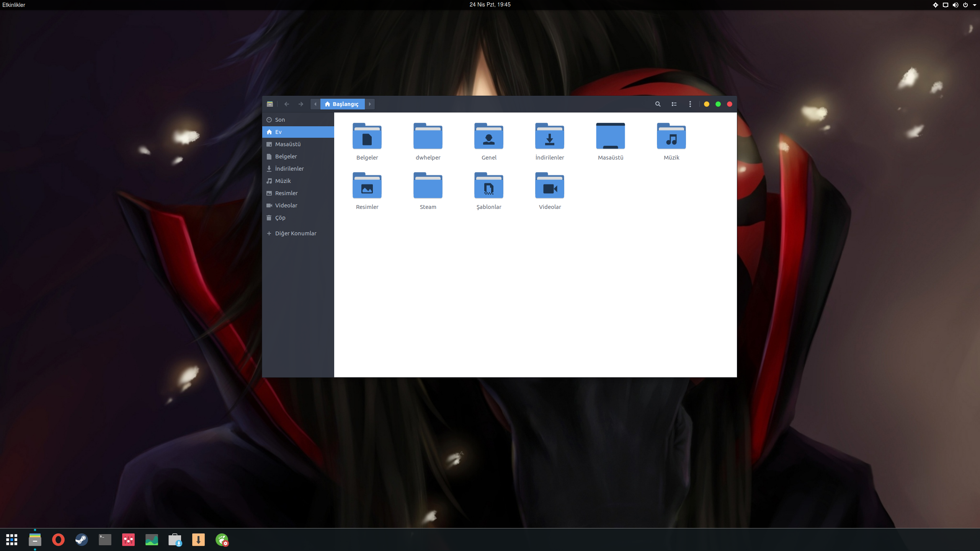Go forward with the right arrow button
Viewport: 980px width, 551px height.
301,104
